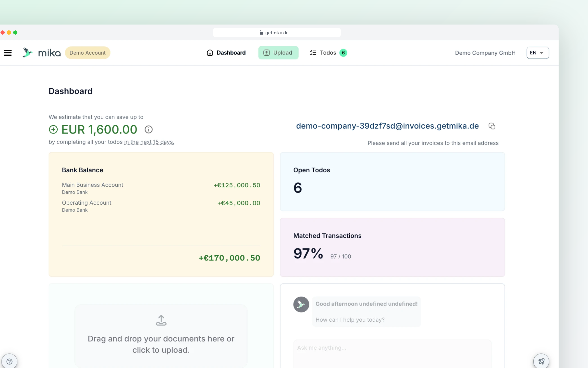
Task: Click the Demo Company GmbH name
Action: [485, 53]
